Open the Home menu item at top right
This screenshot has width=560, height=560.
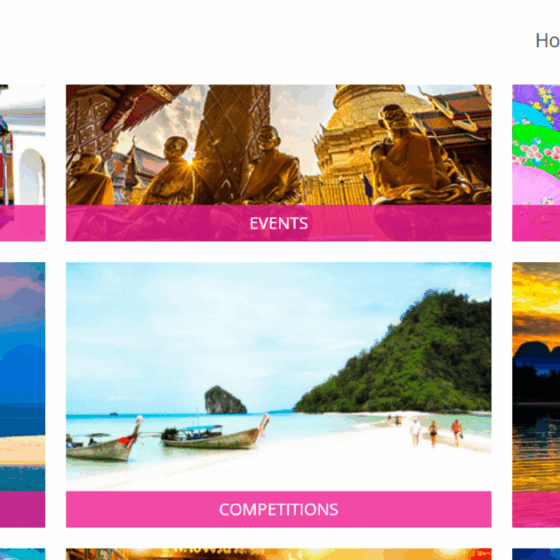click(x=548, y=40)
